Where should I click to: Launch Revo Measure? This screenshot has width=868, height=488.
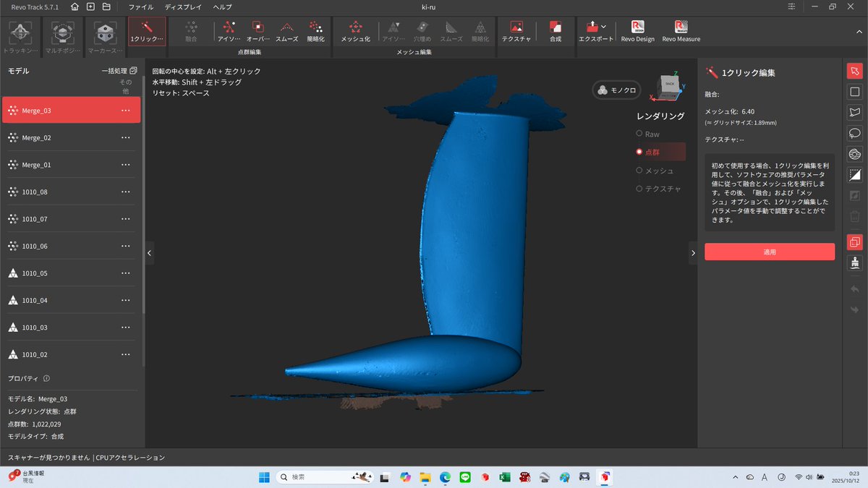click(681, 32)
